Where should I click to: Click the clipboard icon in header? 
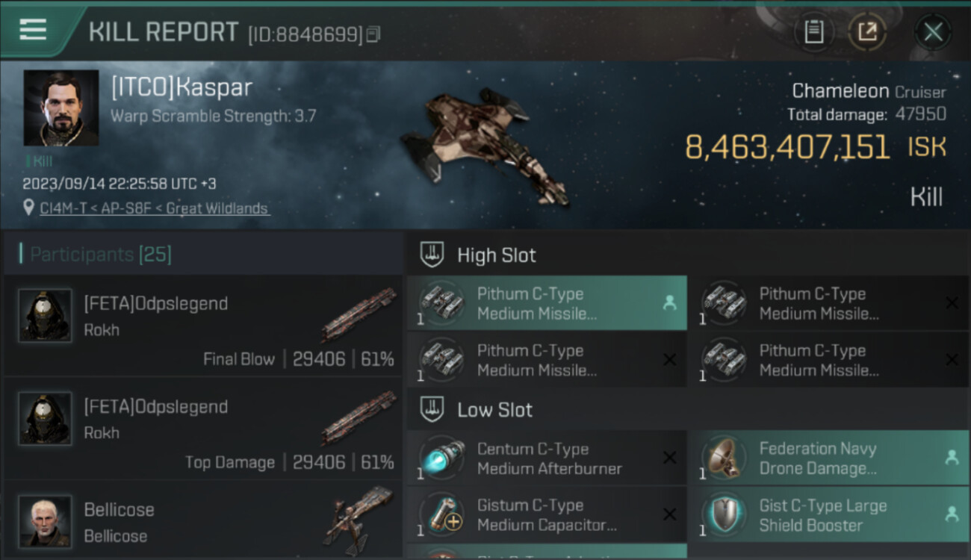coord(813,31)
